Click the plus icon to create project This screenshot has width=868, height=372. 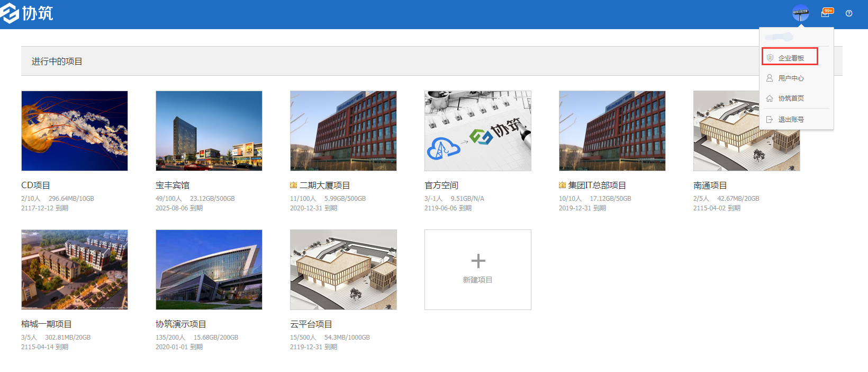[478, 261]
